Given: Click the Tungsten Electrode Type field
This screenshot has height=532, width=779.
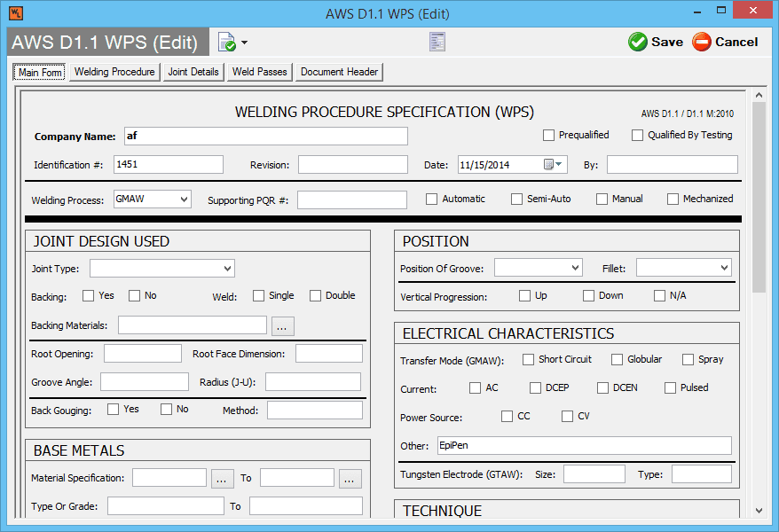Looking at the screenshot, I should click(x=702, y=474).
